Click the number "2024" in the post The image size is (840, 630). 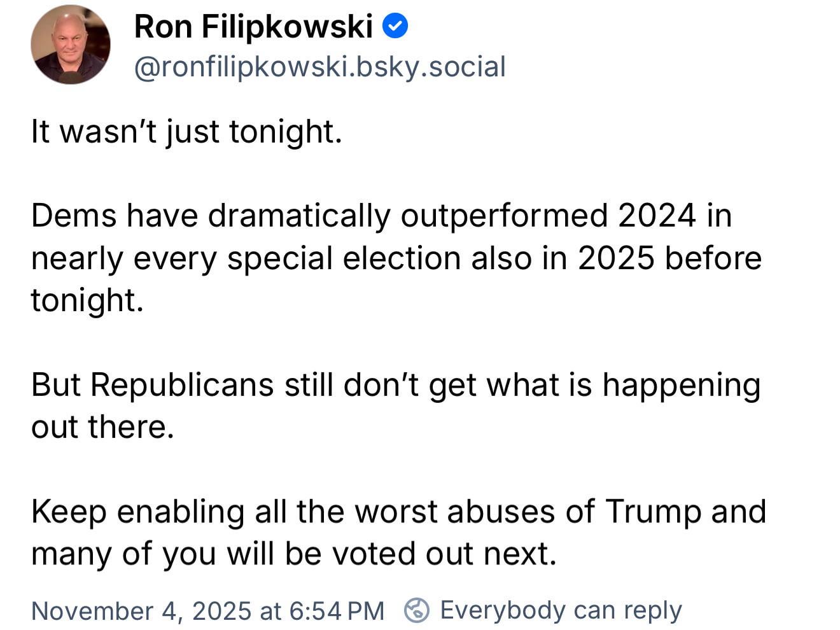(x=657, y=216)
